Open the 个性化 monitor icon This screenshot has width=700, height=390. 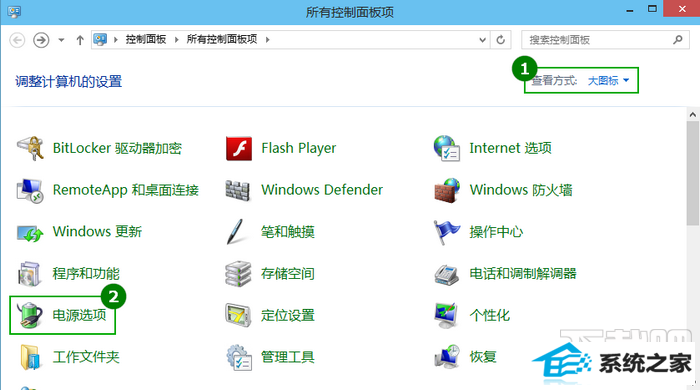pos(446,315)
